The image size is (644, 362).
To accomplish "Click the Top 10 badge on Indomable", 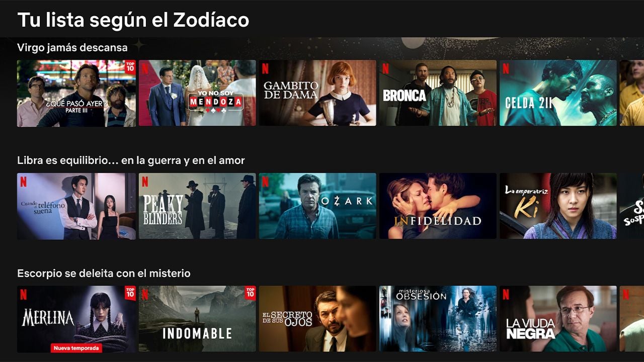I will click(x=250, y=293).
